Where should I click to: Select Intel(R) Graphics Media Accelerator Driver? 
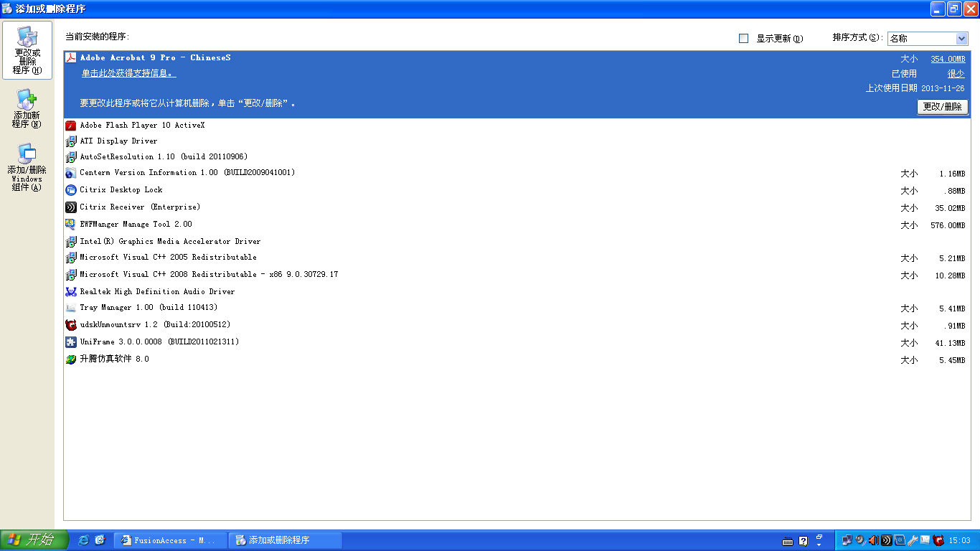click(x=517, y=242)
